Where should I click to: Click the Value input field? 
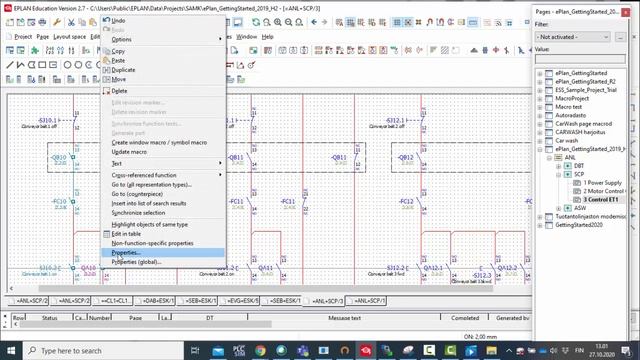(580, 59)
